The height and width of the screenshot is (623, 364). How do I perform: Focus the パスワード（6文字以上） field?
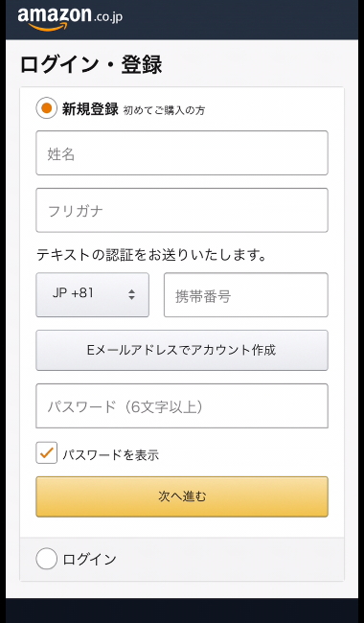tap(182, 405)
